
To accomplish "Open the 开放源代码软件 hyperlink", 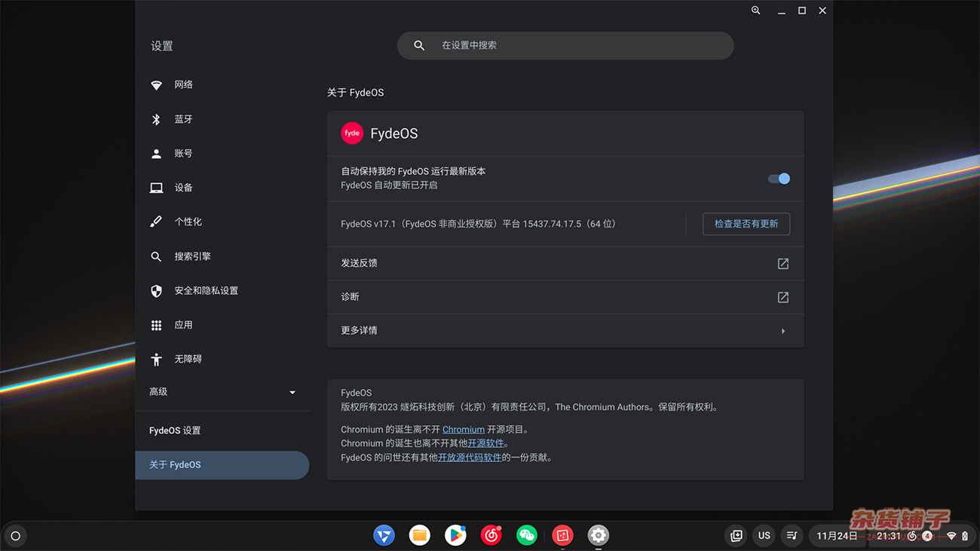I will [470, 458].
